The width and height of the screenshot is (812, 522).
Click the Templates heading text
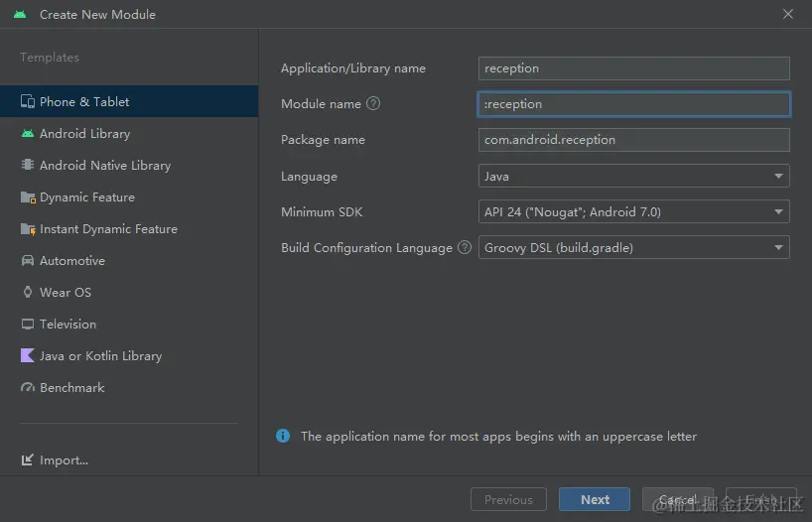tap(50, 58)
